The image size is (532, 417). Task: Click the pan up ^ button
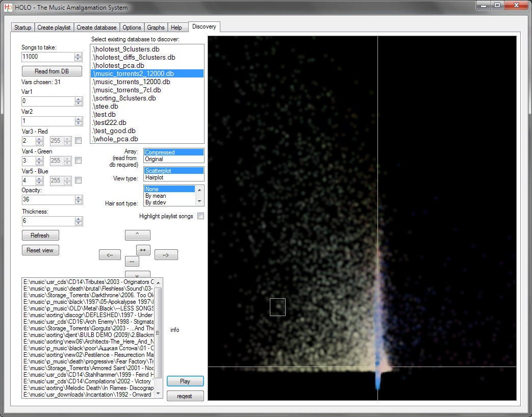point(137,234)
